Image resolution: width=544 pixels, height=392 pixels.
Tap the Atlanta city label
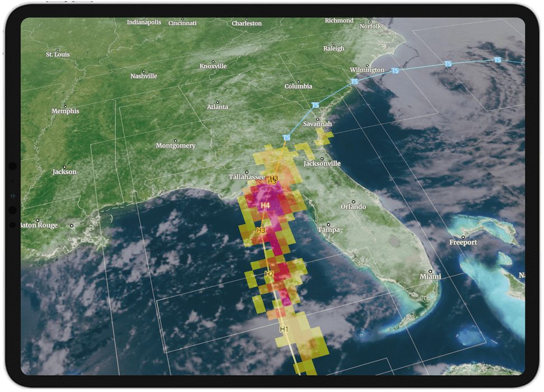coord(217,106)
